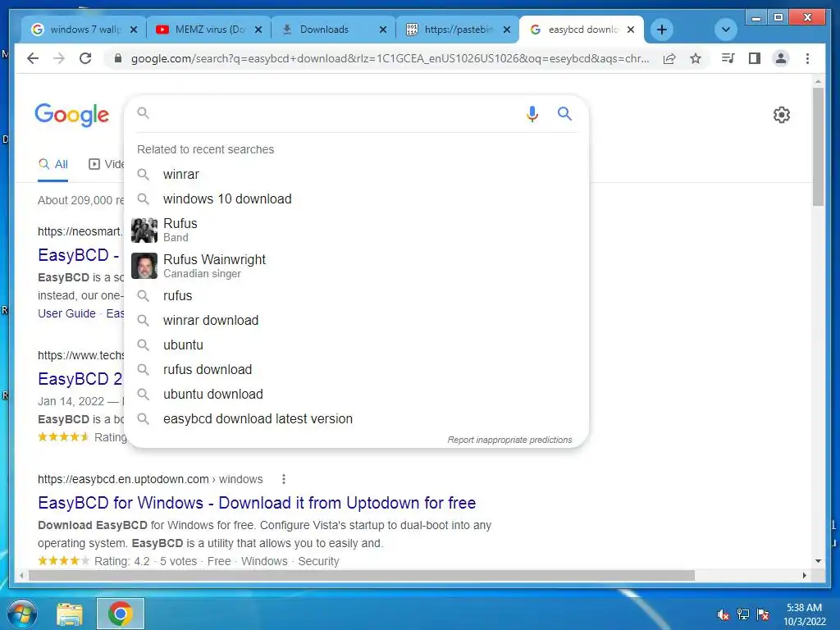This screenshot has width=840, height=630.
Task: Click the Rufus band thumbnail
Action: (x=144, y=230)
